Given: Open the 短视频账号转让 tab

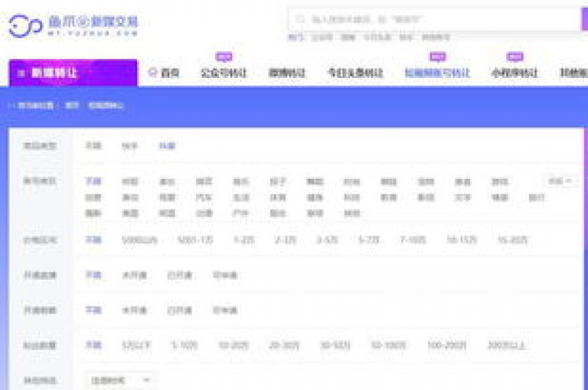Looking at the screenshot, I should point(437,73).
